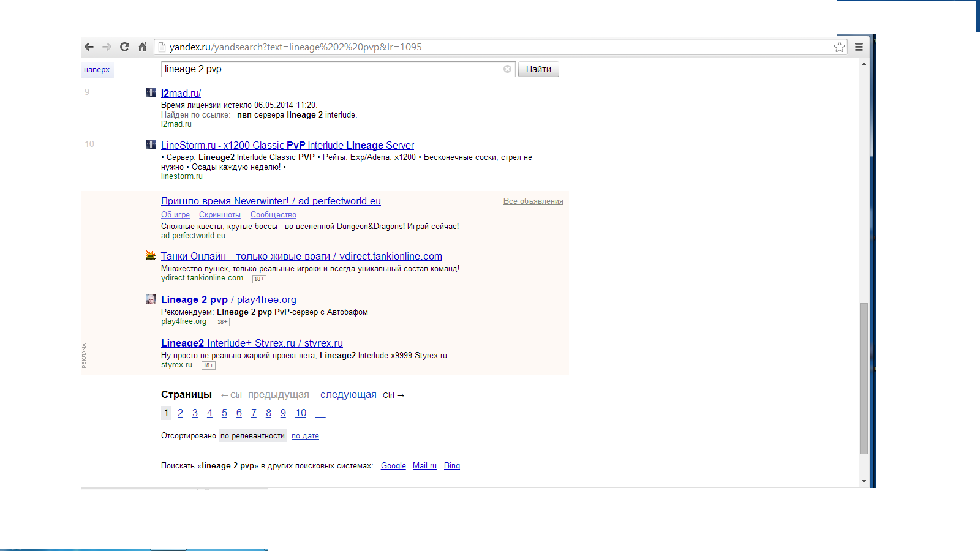Click the current page number 1
The height and width of the screenshot is (551, 980).
(166, 413)
